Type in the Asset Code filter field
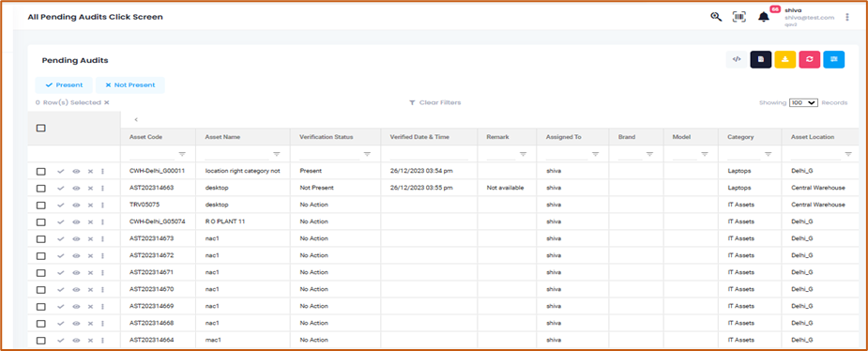868x351 pixels. point(152,154)
